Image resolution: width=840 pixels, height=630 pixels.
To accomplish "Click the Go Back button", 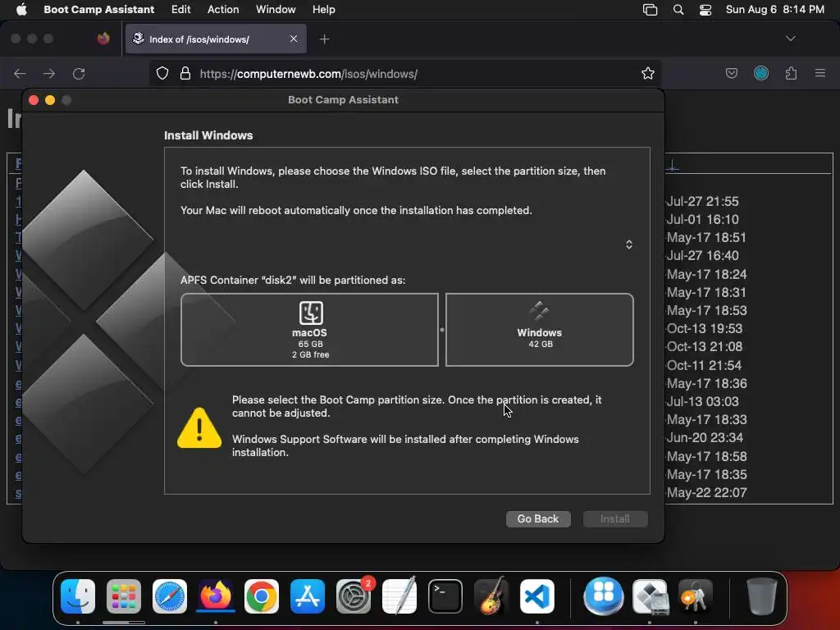I will click(x=538, y=518).
